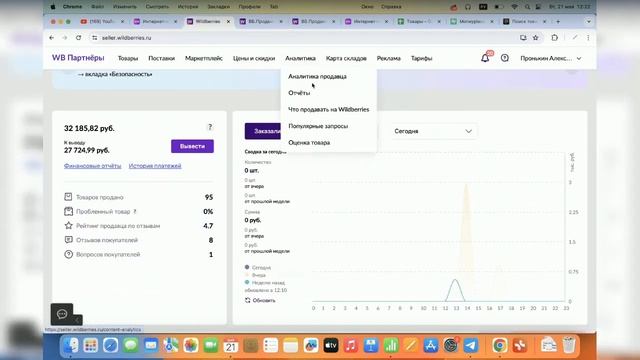The height and width of the screenshot is (360, 640).
Task: Go back using the browser back arrow
Action: (51, 38)
